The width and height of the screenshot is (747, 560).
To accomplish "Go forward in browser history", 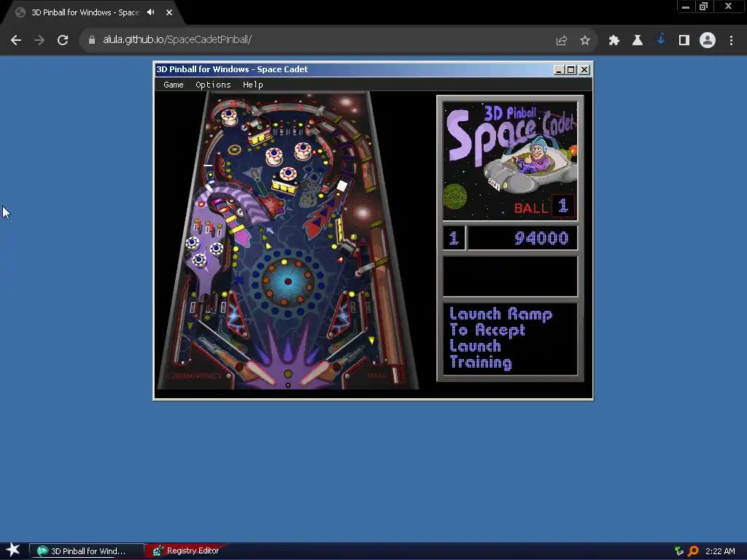I will pyautogui.click(x=39, y=40).
